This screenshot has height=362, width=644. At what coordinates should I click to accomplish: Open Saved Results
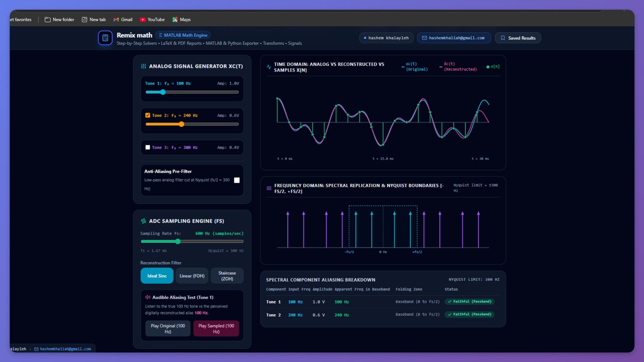click(518, 38)
